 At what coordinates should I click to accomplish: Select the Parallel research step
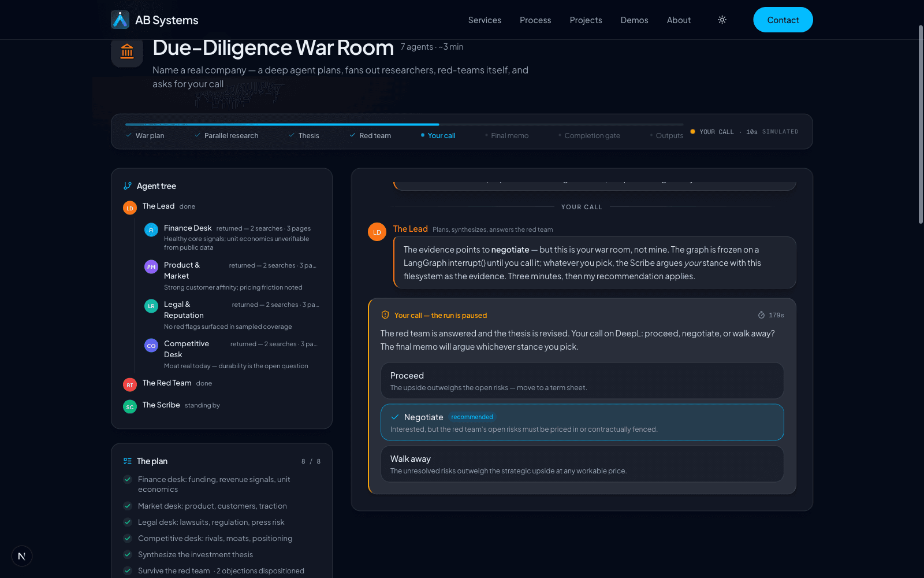[226, 136]
